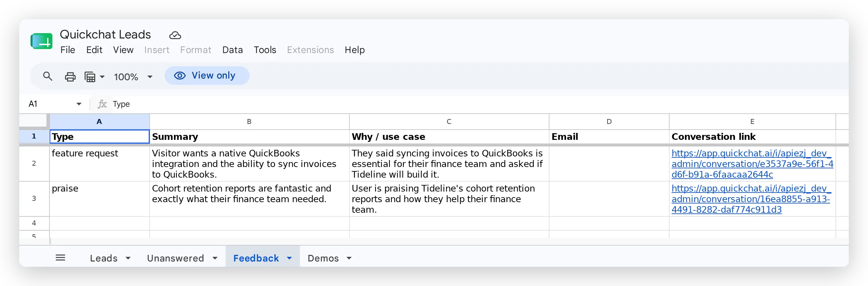Screen dimensions: 868x286
Task: Click the Summary header cell
Action: pyautogui.click(x=249, y=137)
